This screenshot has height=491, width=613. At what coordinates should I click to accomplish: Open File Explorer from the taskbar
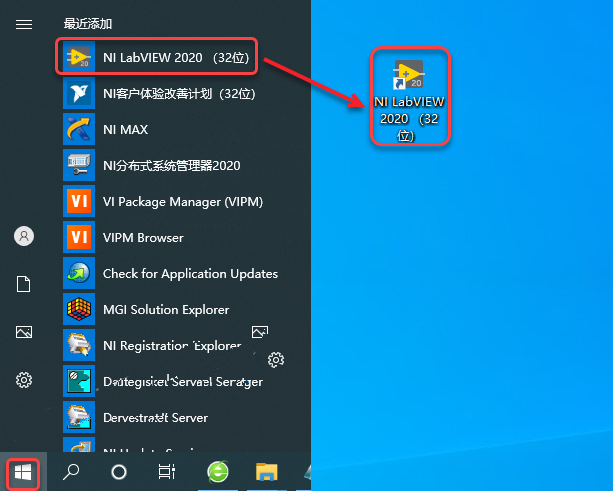click(267, 471)
